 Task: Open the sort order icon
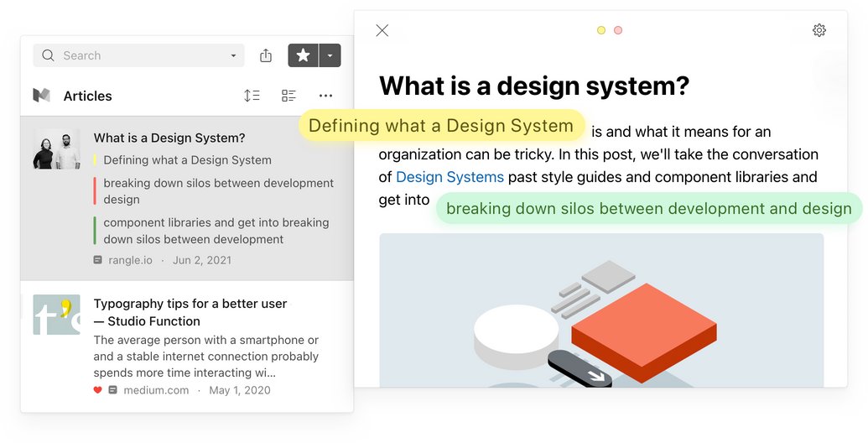[252, 96]
